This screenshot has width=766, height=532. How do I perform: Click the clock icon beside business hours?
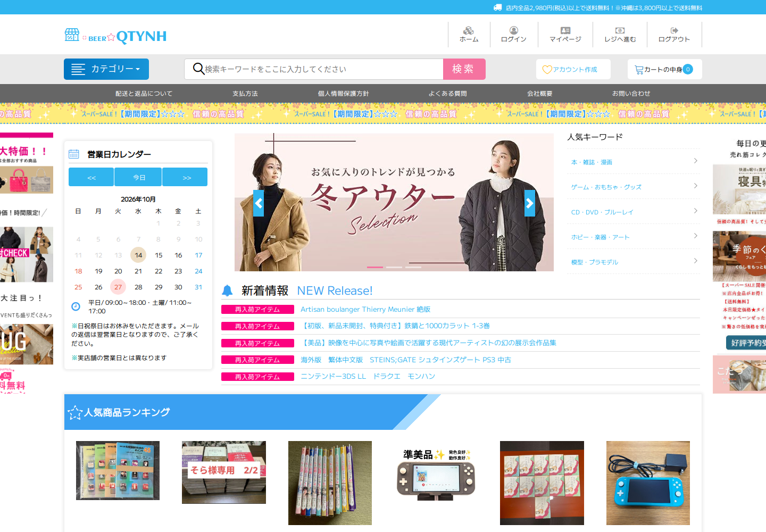76,306
